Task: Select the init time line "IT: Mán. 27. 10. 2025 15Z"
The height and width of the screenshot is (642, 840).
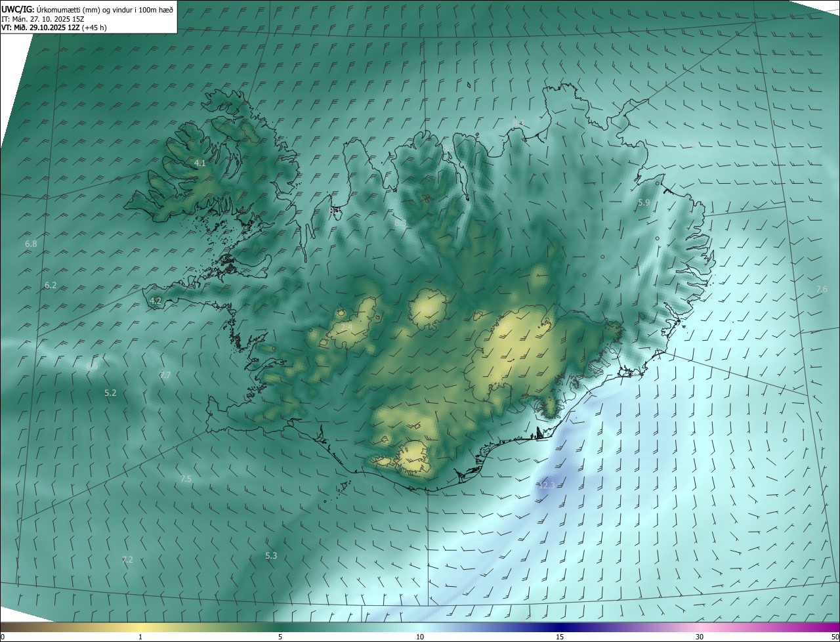Action: point(43,18)
